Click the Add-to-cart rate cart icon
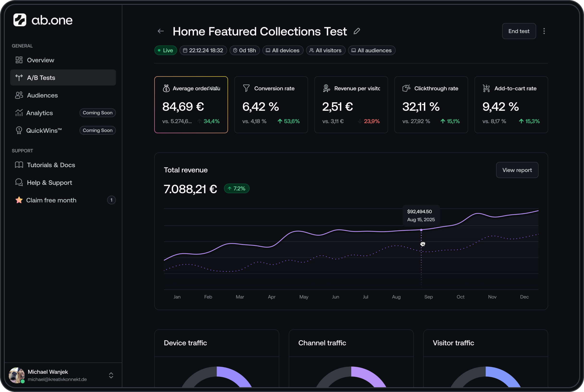 point(486,88)
